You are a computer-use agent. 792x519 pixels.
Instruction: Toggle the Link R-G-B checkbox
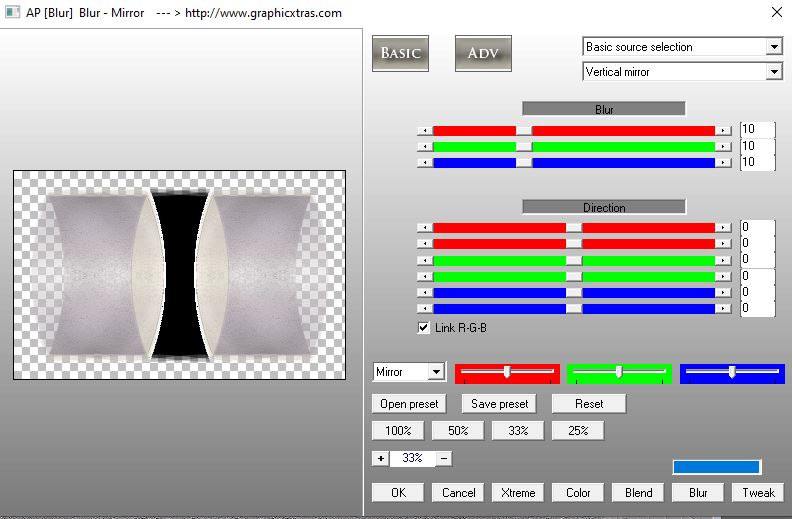point(423,328)
